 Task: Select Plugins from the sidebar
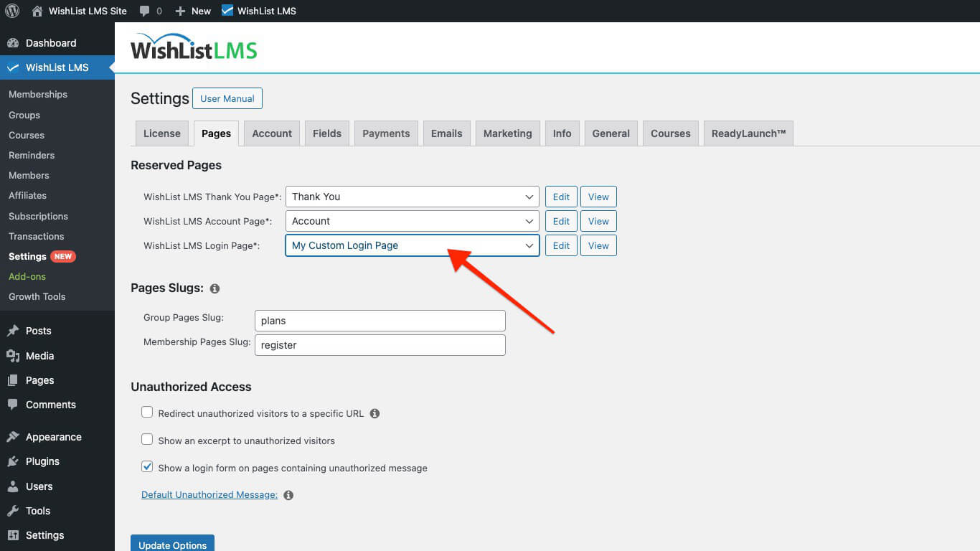(42, 461)
